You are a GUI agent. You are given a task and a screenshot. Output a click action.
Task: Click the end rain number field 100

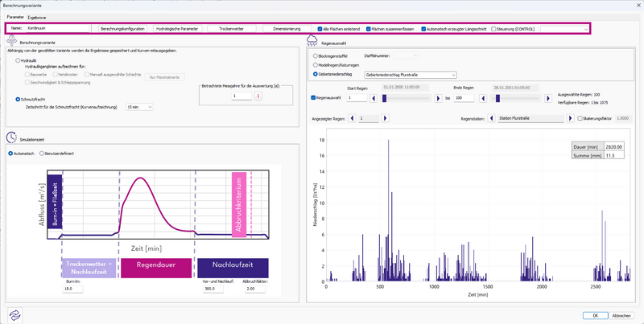[x=464, y=98]
